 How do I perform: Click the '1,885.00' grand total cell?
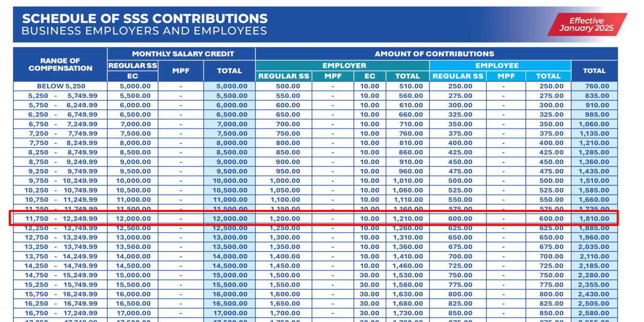(594, 228)
